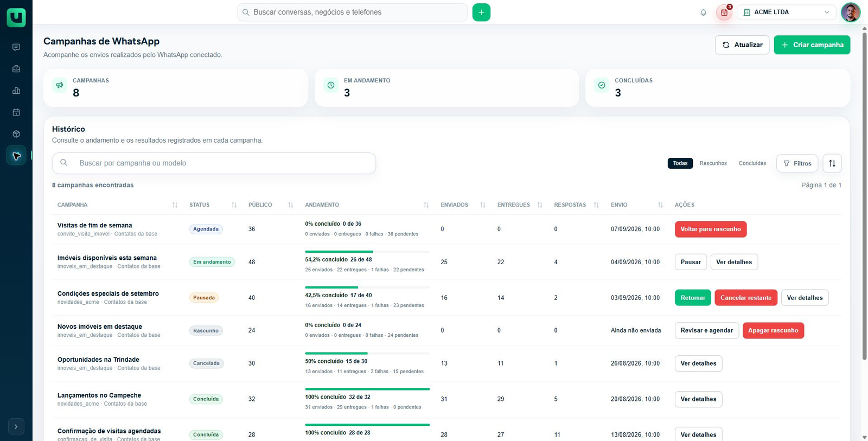
Task: View details of Lançamentos no Campeche
Action: click(698, 399)
